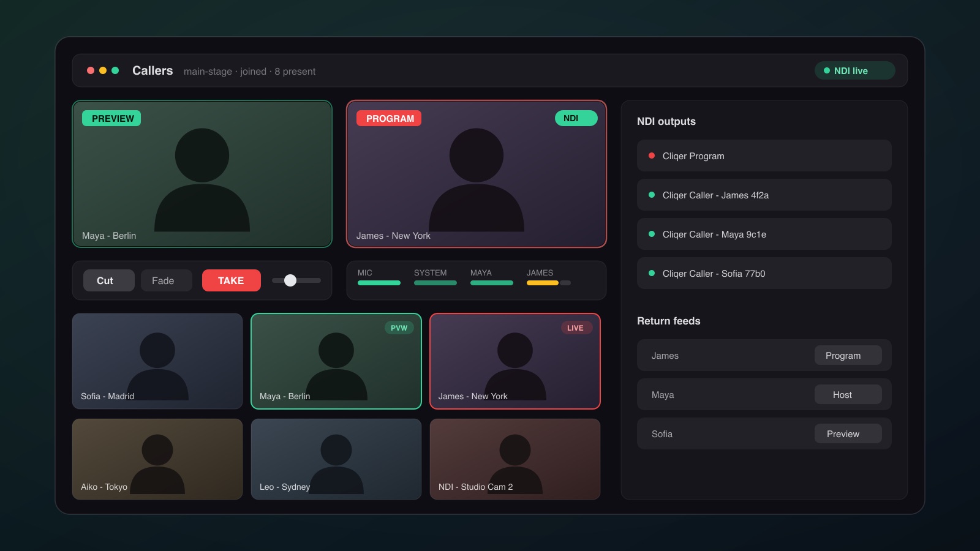Screen dimensions: 980x551
Task: Click the Callers title in header
Action: click(x=153, y=70)
